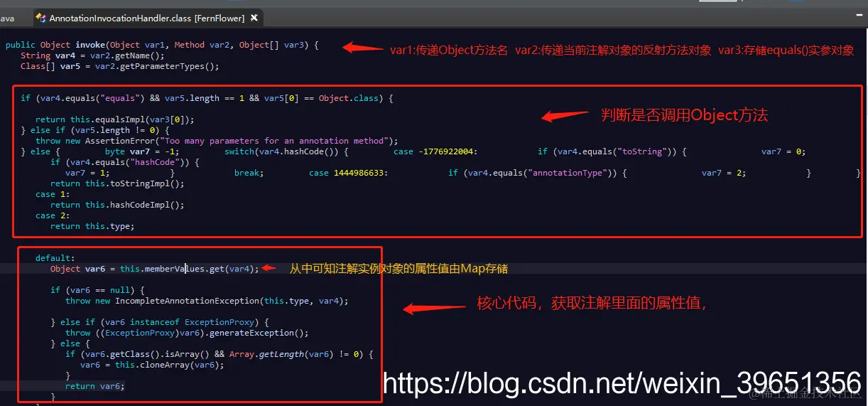Click 'return this.toStringImpl();' line

117,183
